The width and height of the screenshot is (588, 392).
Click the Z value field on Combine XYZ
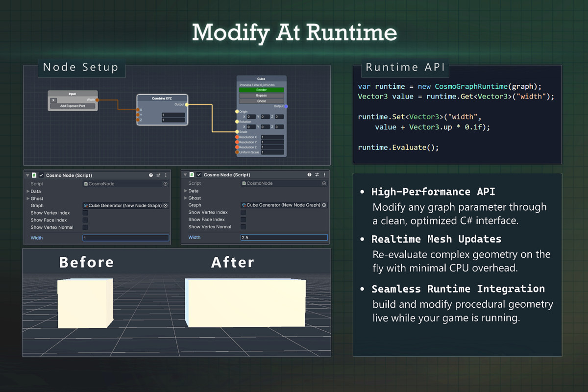[x=173, y=120]
